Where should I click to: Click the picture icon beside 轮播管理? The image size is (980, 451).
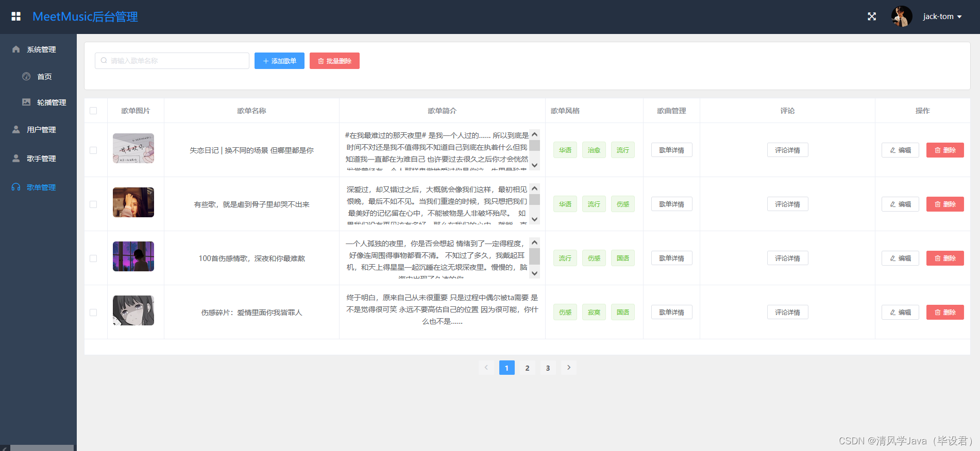click(26, 102)
